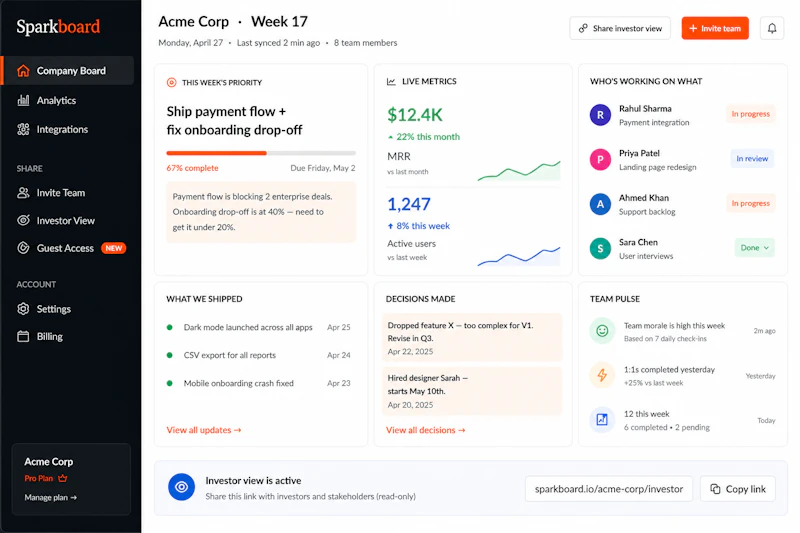Click the MRR sparkline chart
This screenshot has width=800, height=533.
click(519, 170)
